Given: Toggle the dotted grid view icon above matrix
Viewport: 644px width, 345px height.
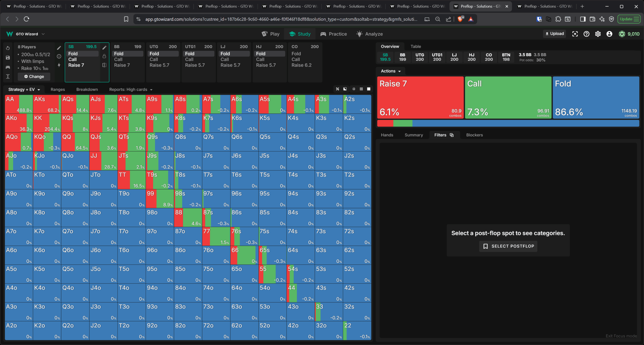Looking at the screenshot, I should pos(361,89).
